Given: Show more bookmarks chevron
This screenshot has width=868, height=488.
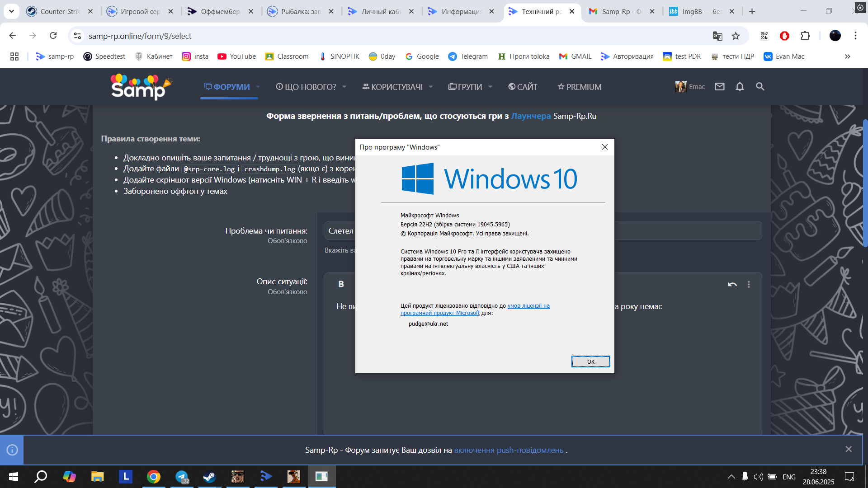Looking at the screenshot, I should [848, 56].
